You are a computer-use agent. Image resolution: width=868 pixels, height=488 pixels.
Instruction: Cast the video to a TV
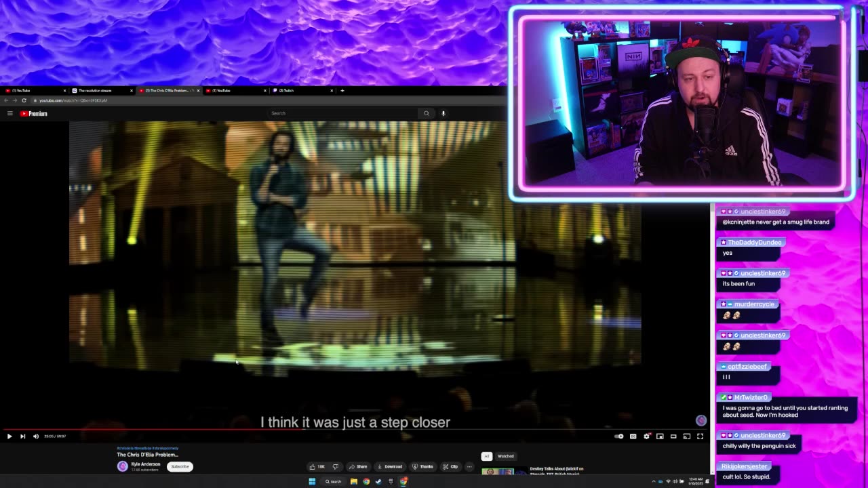coord(687,436)
